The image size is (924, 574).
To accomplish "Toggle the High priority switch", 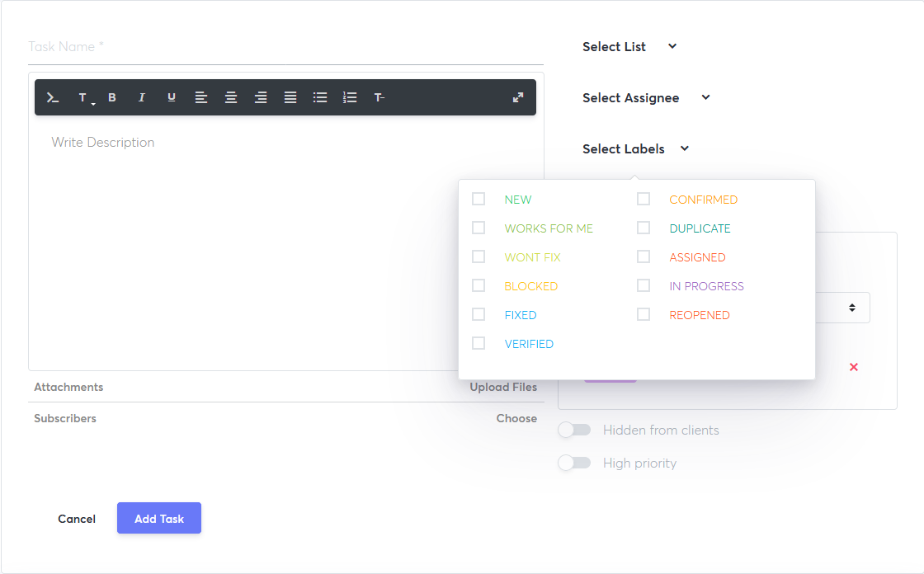I will click(x=574, y=463).
